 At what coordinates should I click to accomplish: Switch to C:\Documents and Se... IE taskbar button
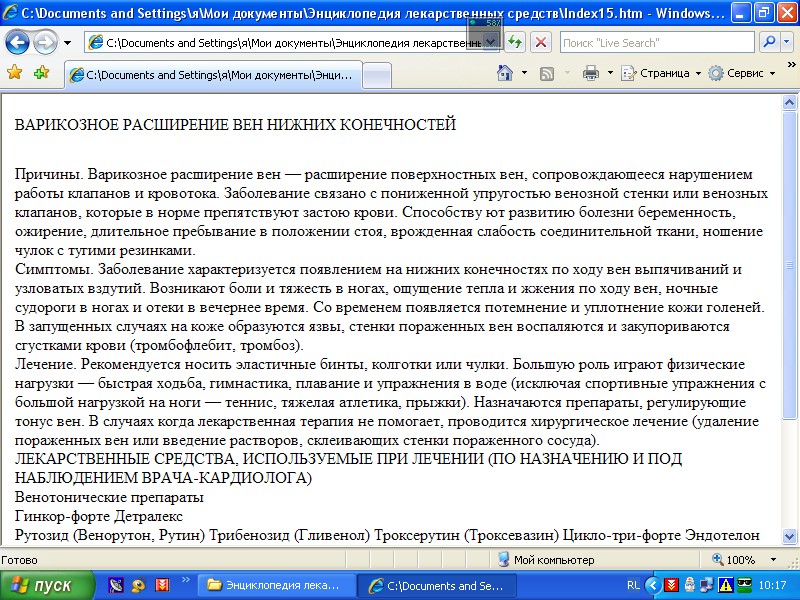[x=437, y=585]
